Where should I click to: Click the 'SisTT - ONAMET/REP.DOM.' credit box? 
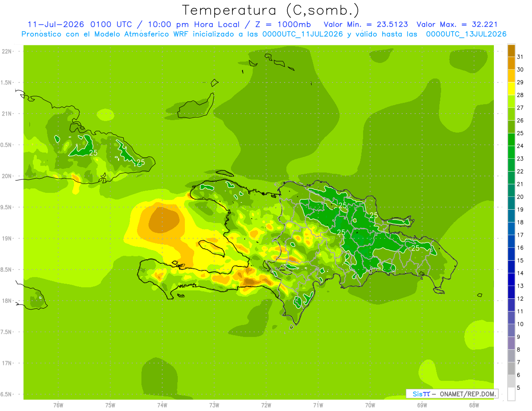tap(452, 394)
